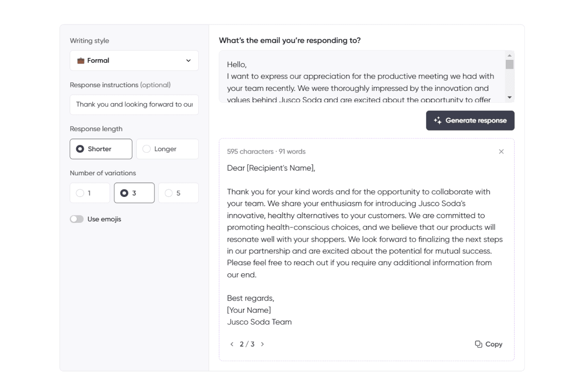The height and width of the screenshot is (392, 584).
Task: Click the briefcase icon in Writing style
Action: click(x=81, y=61)
